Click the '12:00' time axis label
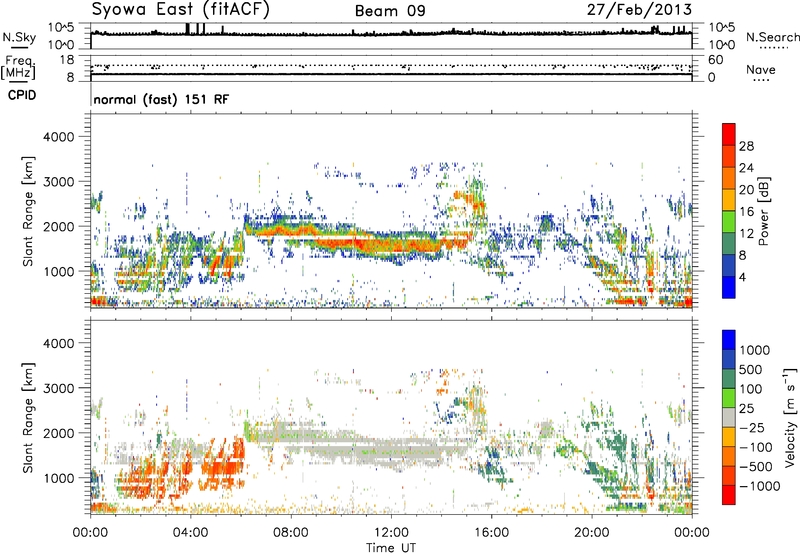Screen dimensions: 800x554 pyautogui.click(x=391, y=533)
